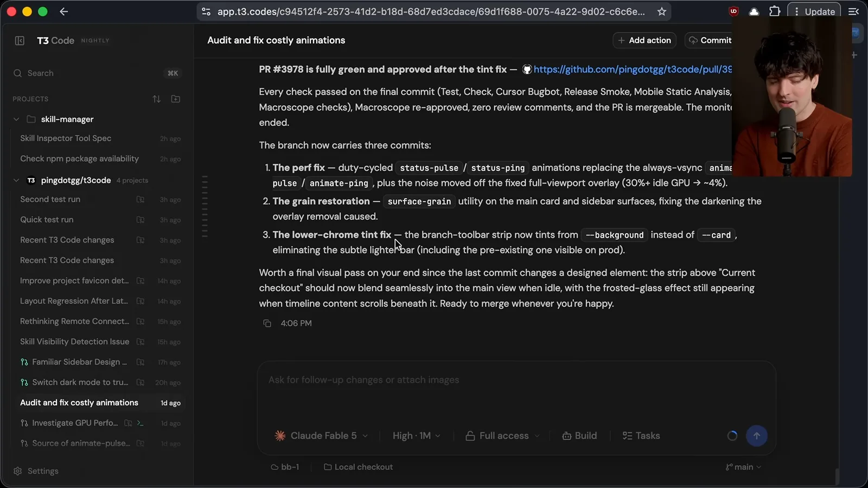Click the site info icon in address bar
The width and height of the screenshot is (868, 488).
pos(206,11)
